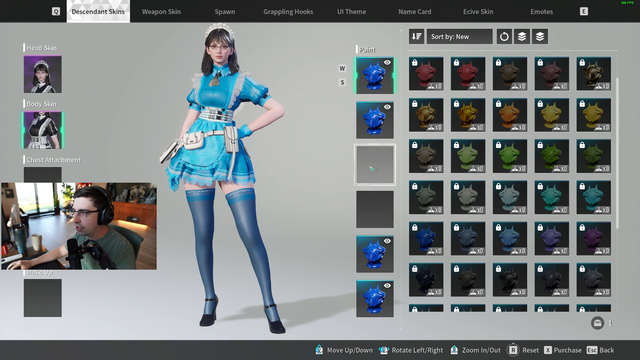Click lock icon on the first red paint
Screen dimensions: 640x360
tap(415, 62)
